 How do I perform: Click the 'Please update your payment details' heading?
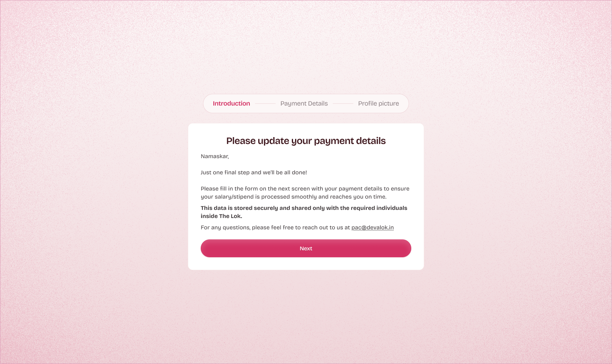pyautogui.click(x=306, y=141)
